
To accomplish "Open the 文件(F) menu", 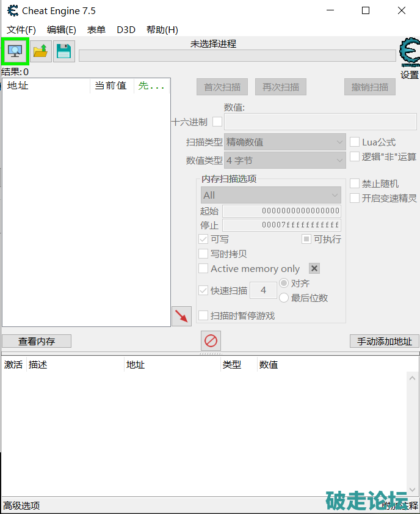I will point(21,29).
